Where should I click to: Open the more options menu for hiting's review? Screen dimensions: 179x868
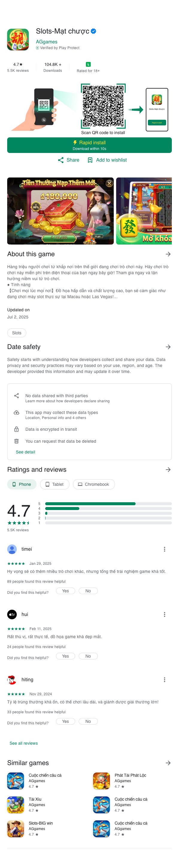coord(165,680)
